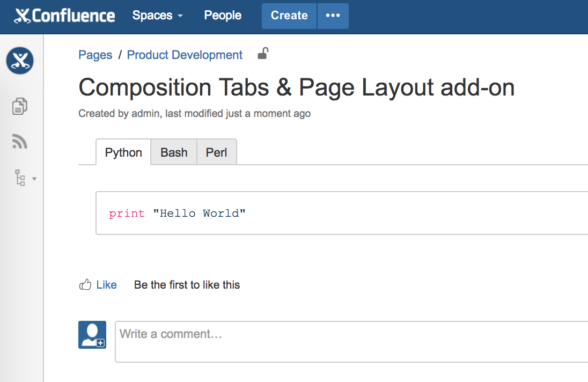Viewport: 588px width, 382px height.
Task: Click the Create button
Action: [x=289, y=16]
